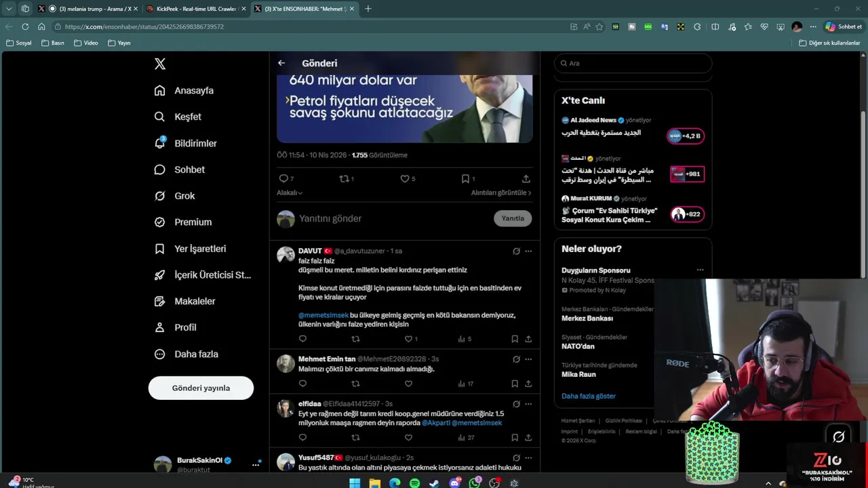Reload the page
Image resolution: width=868 pixels, height=488 pixels.
click(25, 26)
